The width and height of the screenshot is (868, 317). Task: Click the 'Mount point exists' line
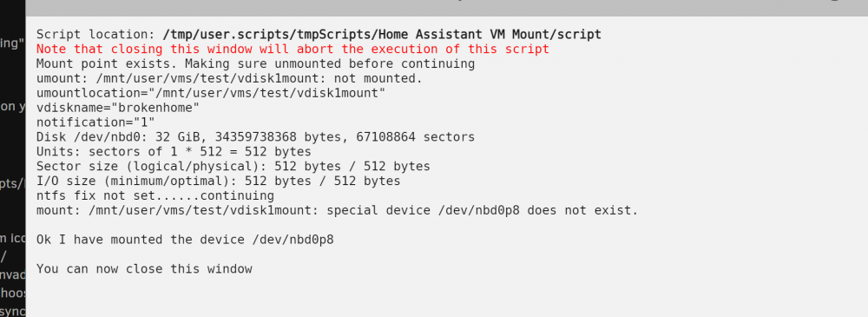coord(256,63)
